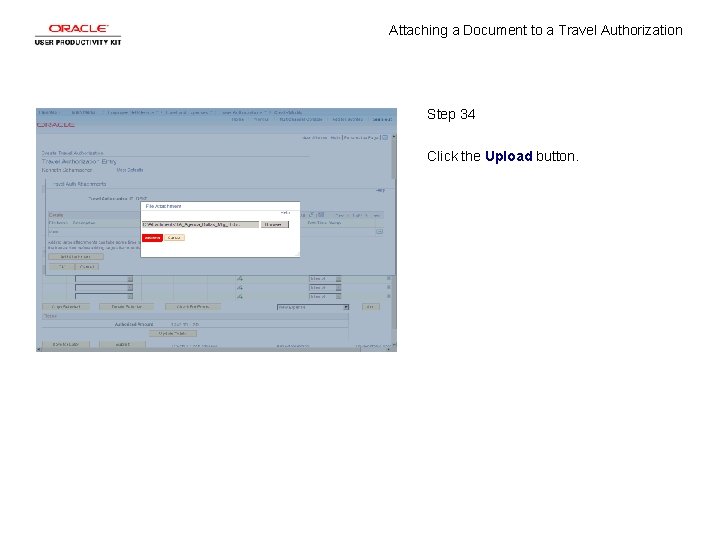The image size is (720, 540).
Task: Click the new window icon beside Personalize Page
Action: tap(385, 138)
